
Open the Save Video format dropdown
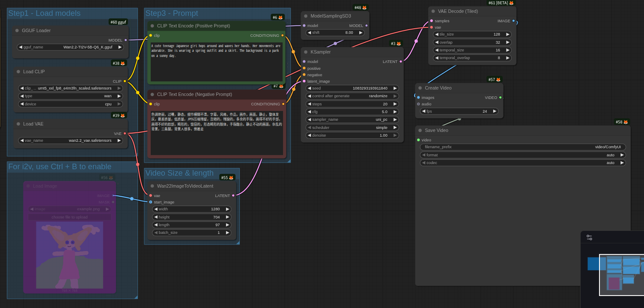(x=522, y=155)
